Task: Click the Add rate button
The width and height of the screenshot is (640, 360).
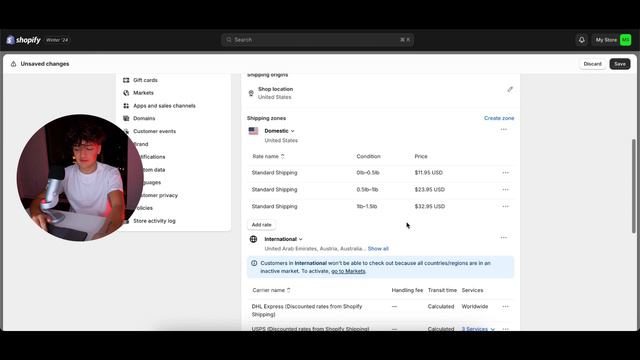Action: point(261,225)
